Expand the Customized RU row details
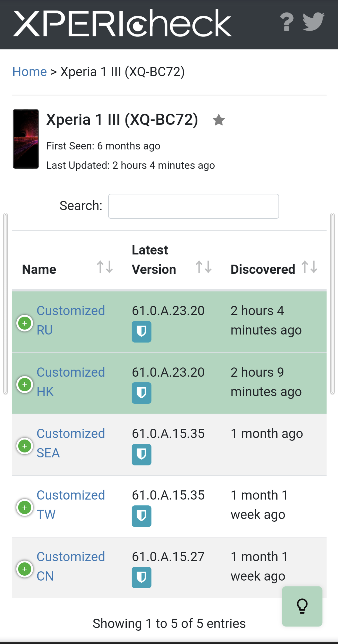The height and width of the screenshot is (644, 338). pos(24,323)
